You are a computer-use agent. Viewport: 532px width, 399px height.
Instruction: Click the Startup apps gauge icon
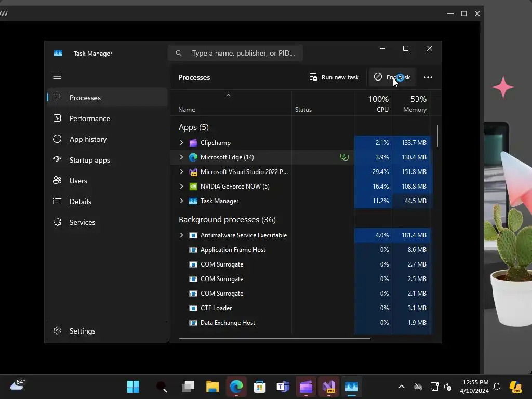[x=57, y=159]
